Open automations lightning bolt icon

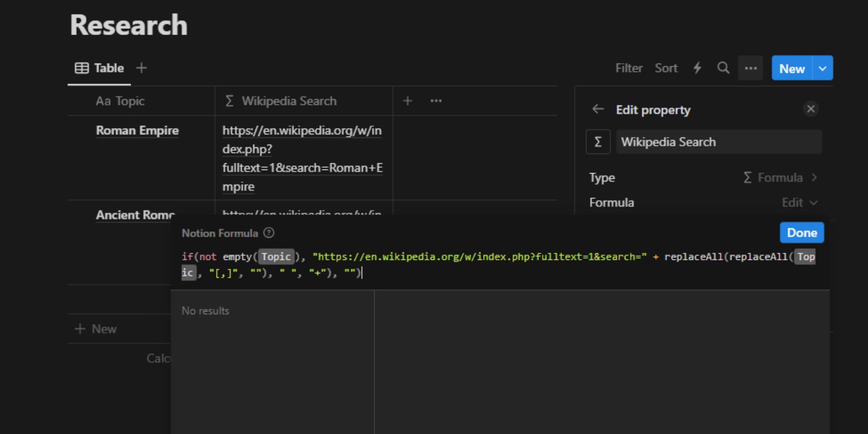[x=697, y=68]
